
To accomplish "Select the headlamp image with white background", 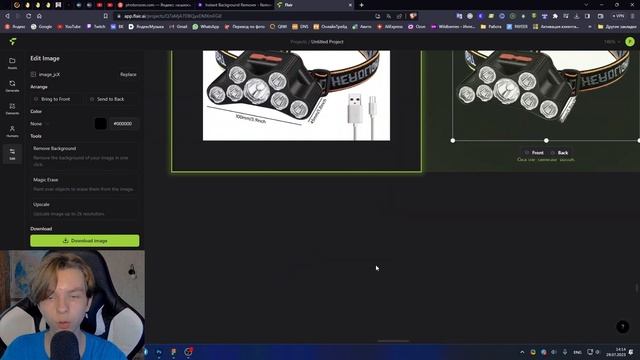I will pyautogui.click(x=296, y=96).
